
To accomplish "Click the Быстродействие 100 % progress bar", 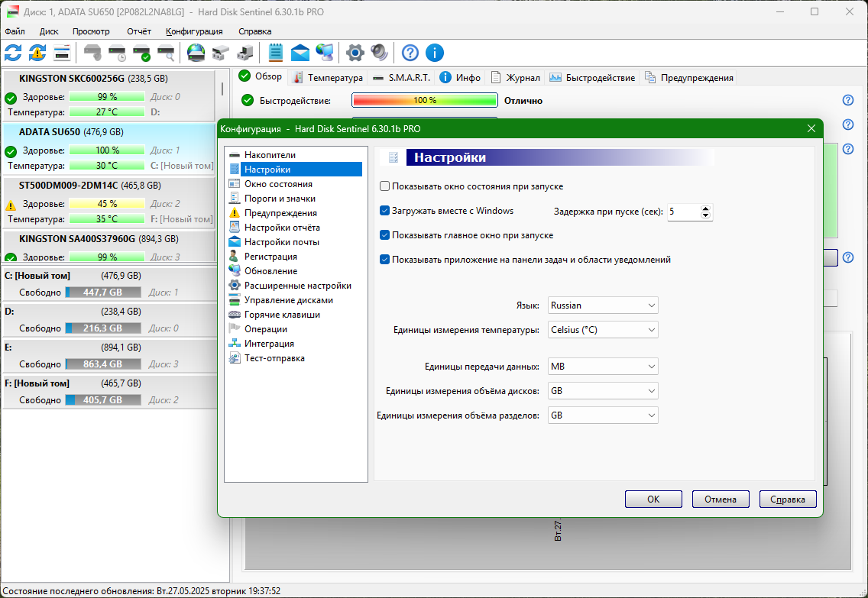I will point(425,100).
